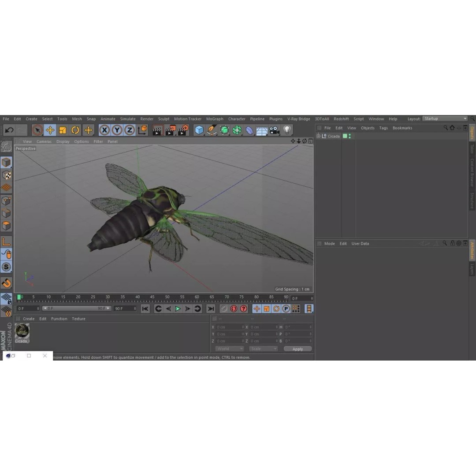The width and height of the screenshot is (476, 476).
Task: Toggle Y axis lock
Action: click(x=117, y=130)
